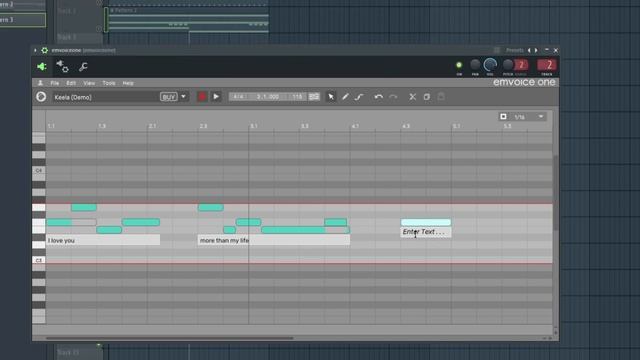Click the red record button

click(202, 97)
